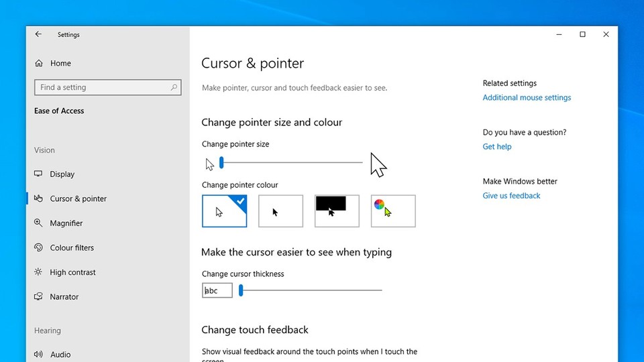Click the High contrast sun icon
644x362 pixels.
click(38, 271)
